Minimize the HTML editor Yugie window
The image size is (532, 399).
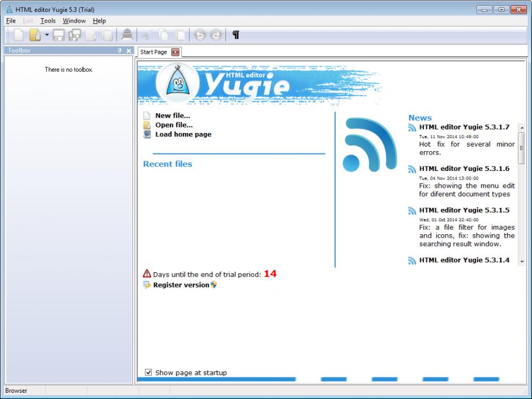484,10
